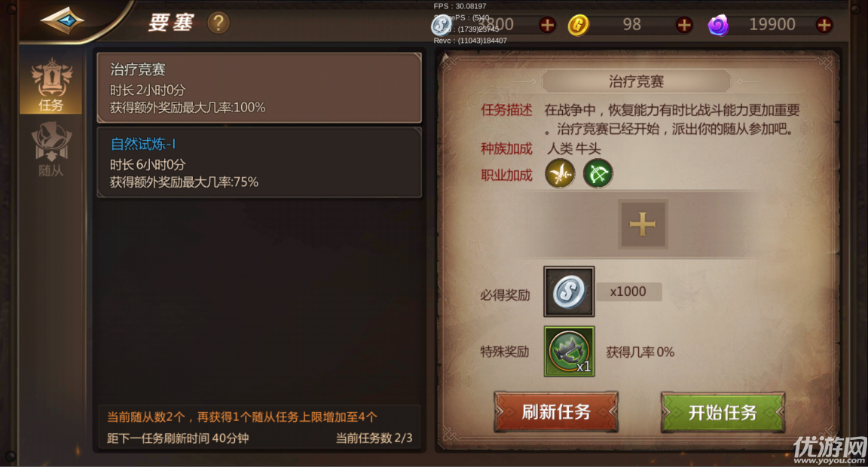
Task: Click the silver coin currency icon
Action: coord(442,25)
